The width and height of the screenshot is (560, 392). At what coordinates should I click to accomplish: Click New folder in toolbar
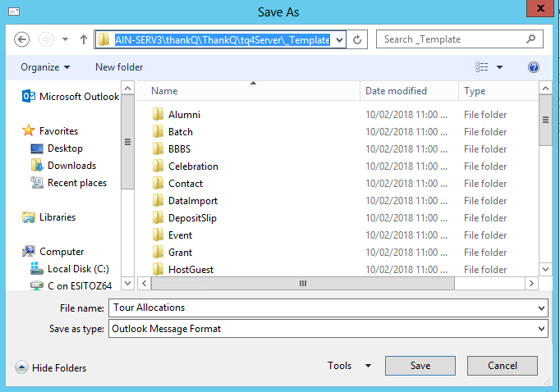[x=119, y=67]
